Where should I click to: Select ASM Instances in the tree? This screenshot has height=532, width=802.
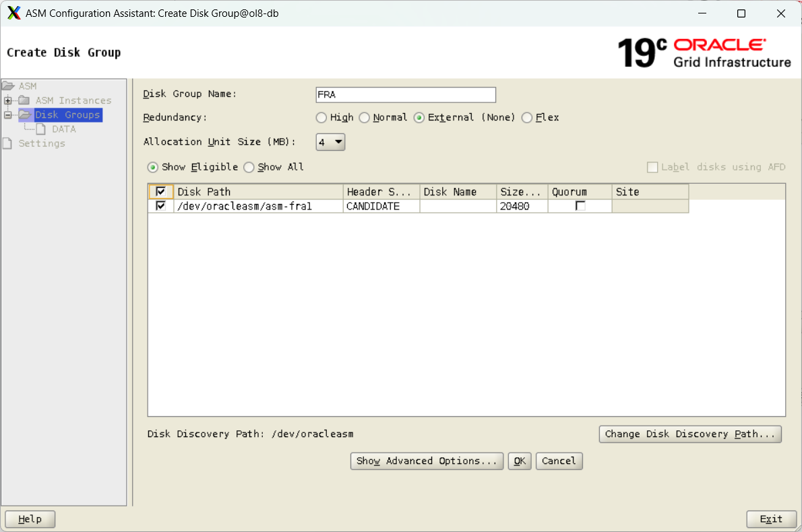(x=73, y=100)
